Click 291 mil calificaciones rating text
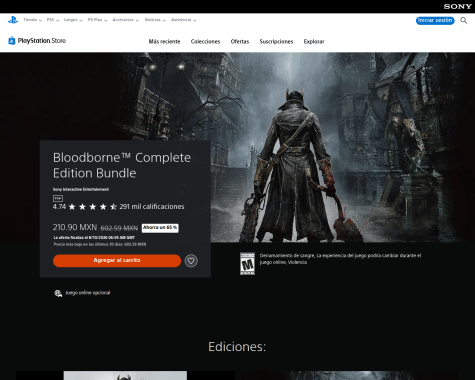 pos(152,207)
